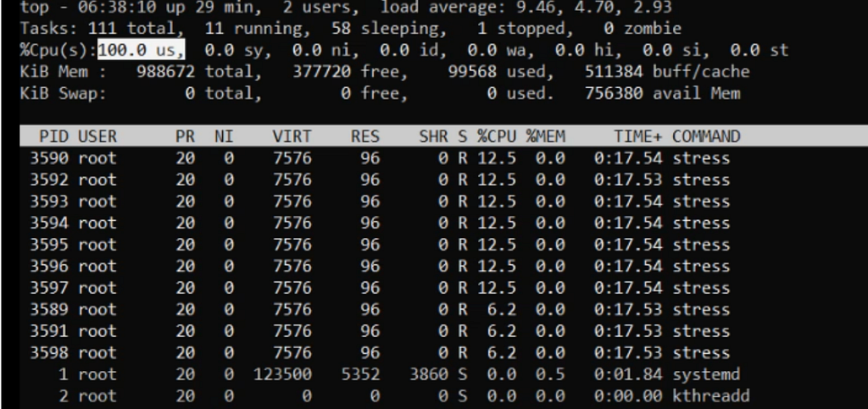Click the '11 running' tasks count
The width and height of the screenshot is (868, 409).
point(254,28)
